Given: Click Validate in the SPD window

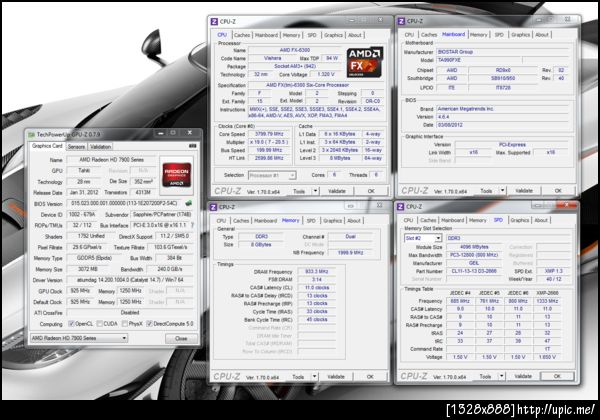Looking at the screenshot, I should click(x=523, y=376).
